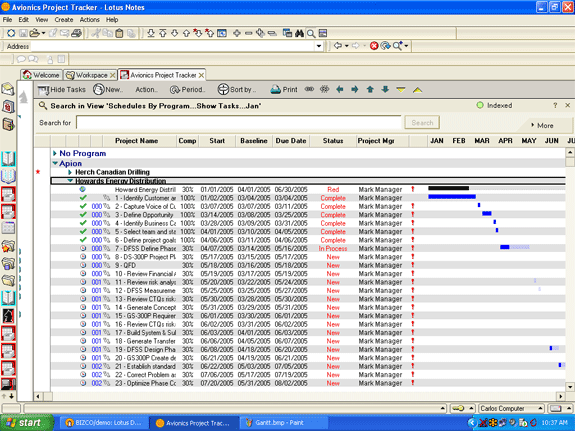
Task: Click the magnifier search icon in toolbar
Action: pos(311,34)
